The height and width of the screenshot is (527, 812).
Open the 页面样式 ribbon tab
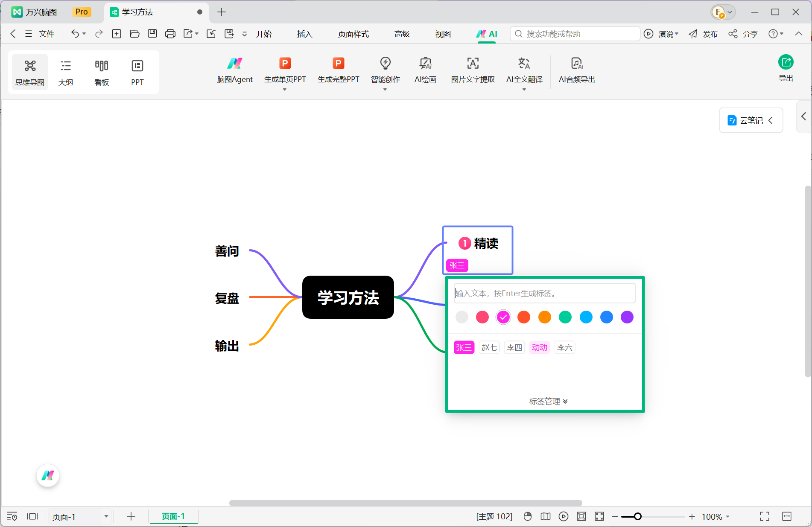coord(353,34)
